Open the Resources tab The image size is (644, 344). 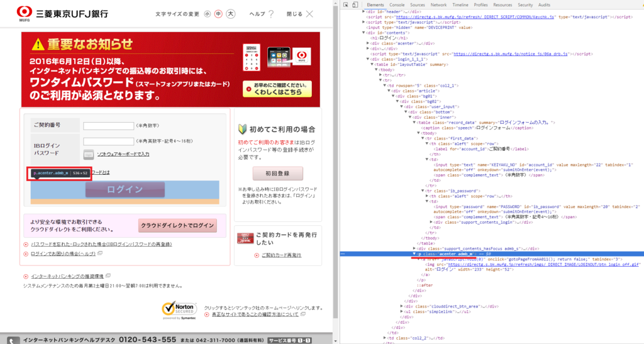pos(502,5)
